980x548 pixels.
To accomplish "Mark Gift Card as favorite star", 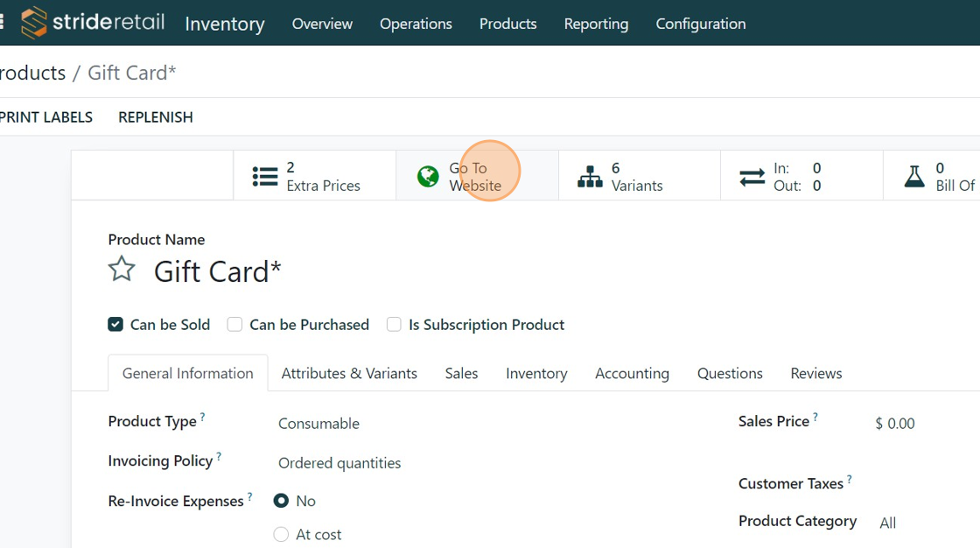I will pyautogui.click(x=122, y=270).
